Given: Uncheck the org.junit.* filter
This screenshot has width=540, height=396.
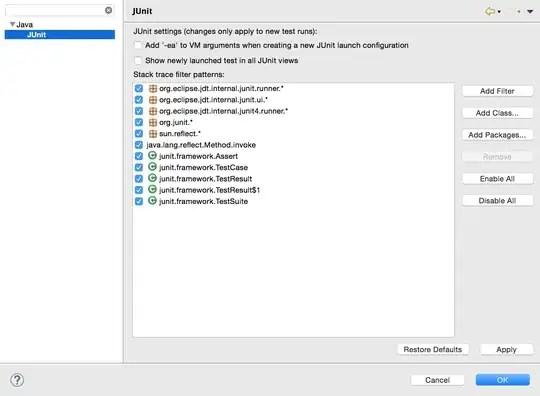Looking at the screenshot, I should tap(139, 122).
